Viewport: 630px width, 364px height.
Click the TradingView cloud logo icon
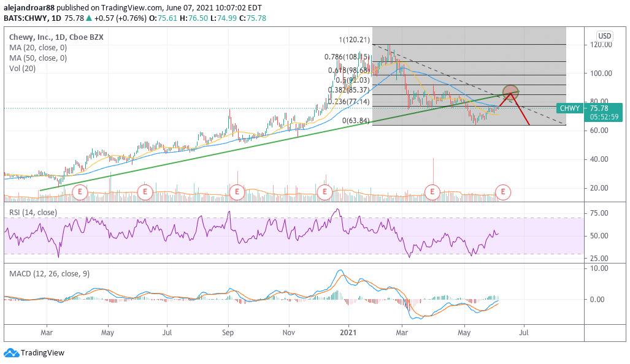(11, 353)
